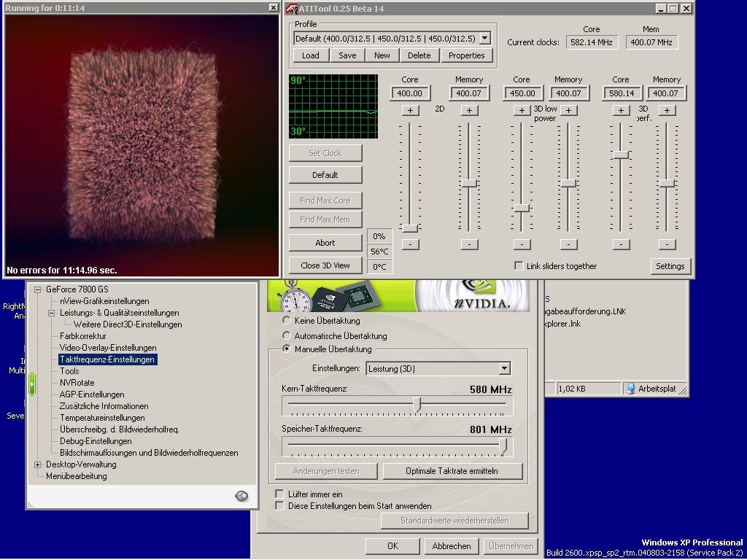Viewport: 747px width, 560px height.
Task: Click the Delete profile button
Action: point(419,55)
